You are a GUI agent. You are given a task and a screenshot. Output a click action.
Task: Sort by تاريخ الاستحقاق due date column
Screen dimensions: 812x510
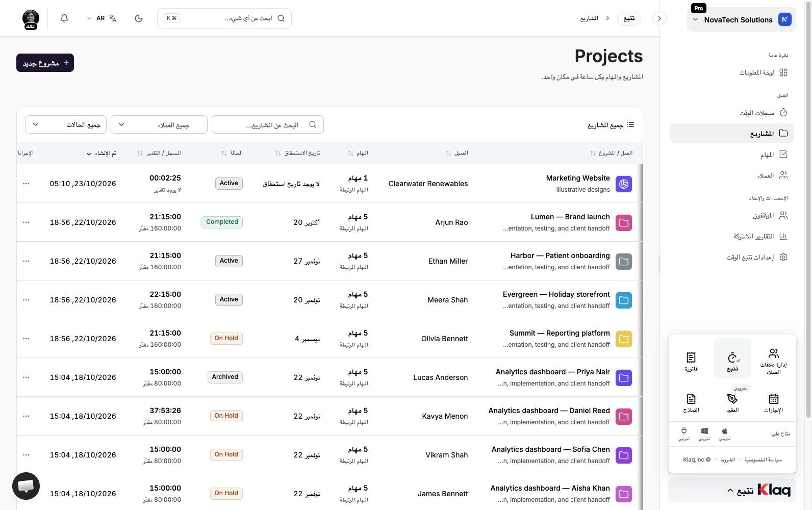297,153
